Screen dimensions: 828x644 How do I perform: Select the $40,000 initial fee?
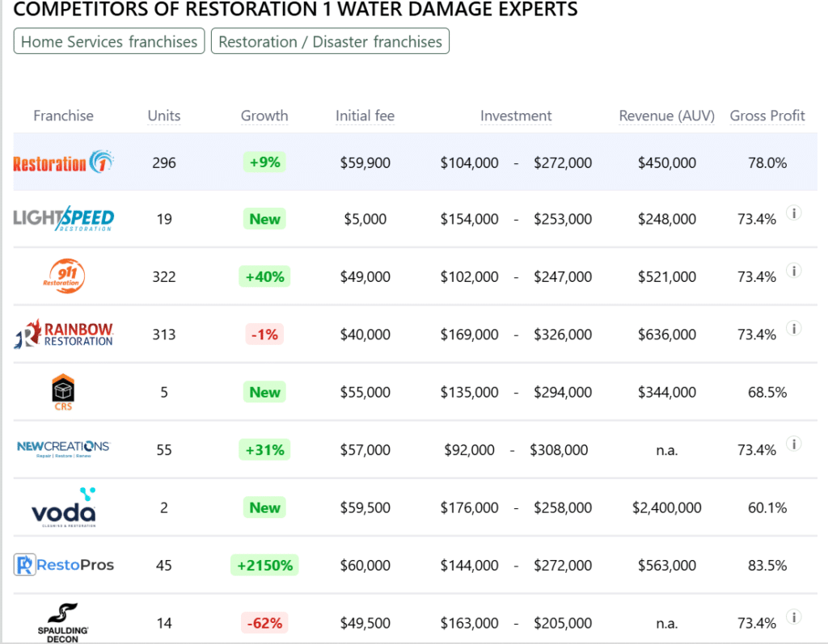pos(365,335)
